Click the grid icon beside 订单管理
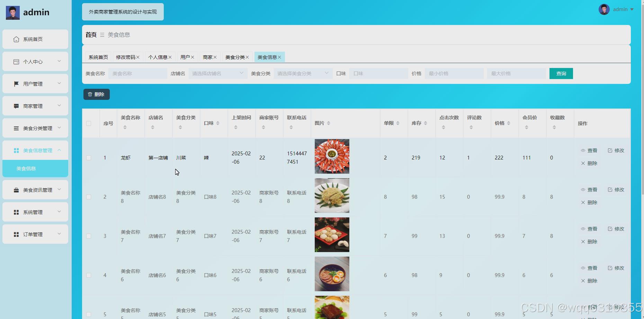The image size is (644, 319). click(x=16, y=234)
